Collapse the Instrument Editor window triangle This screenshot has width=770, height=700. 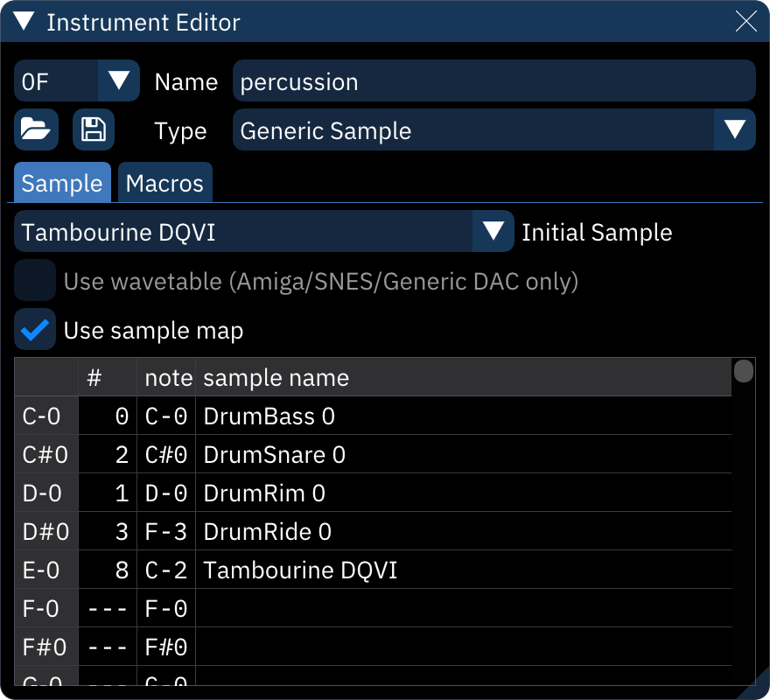[x=24, y=22]
